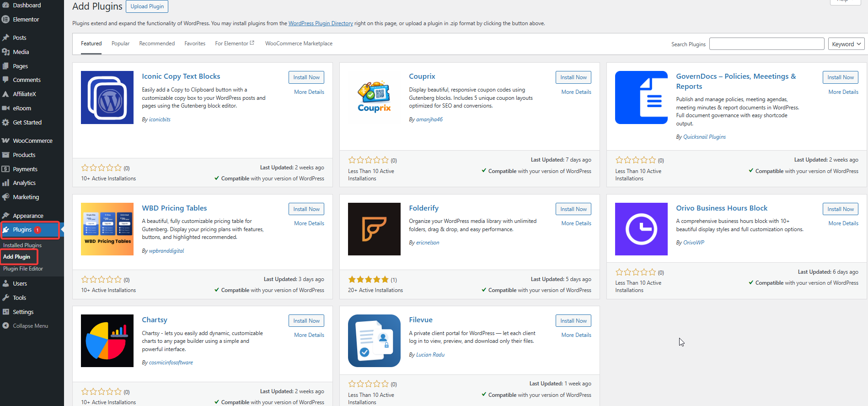Click the AffiliateX sidebar icon

tap(6, 94)
